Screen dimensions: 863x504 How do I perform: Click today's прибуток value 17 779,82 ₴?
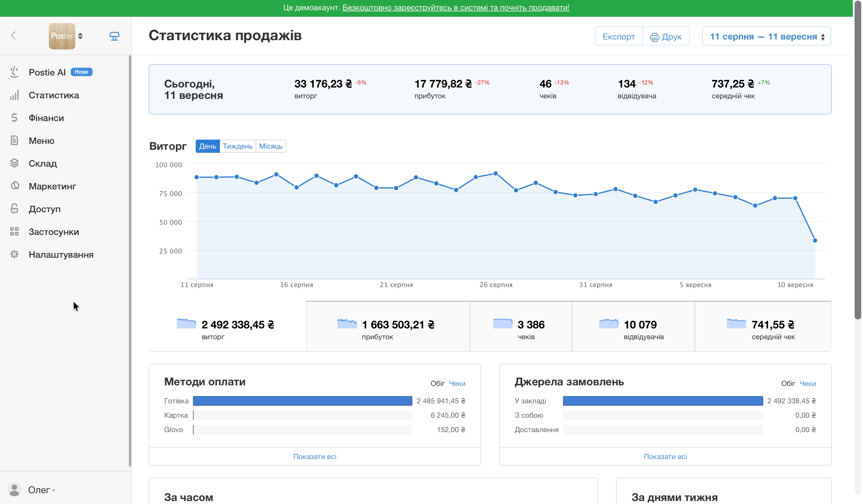coord(443,84)
